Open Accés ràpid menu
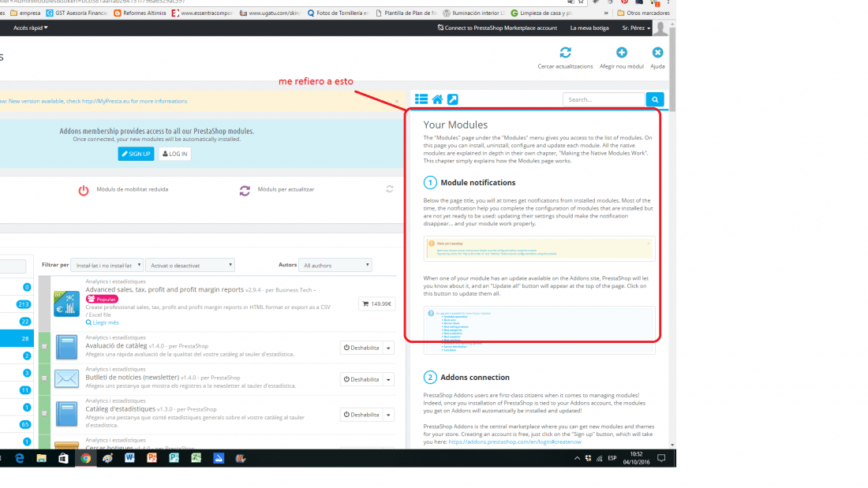Screen dimensions: 868x488 click(31, 28)
